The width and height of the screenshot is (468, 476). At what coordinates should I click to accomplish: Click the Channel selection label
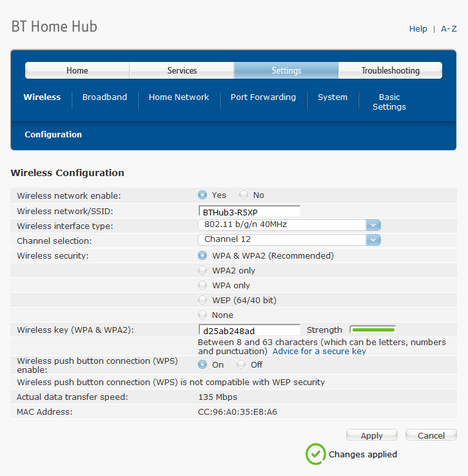[x=54, y=241]
